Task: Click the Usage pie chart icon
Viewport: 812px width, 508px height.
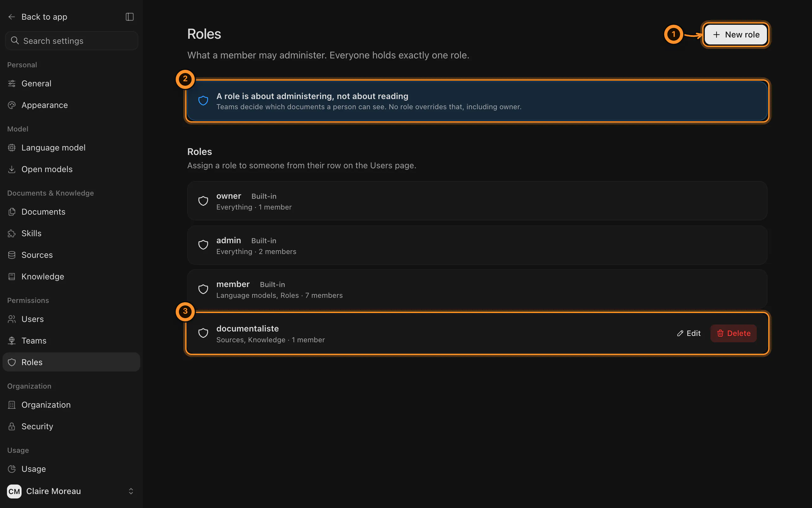Action: pos(12,469)
